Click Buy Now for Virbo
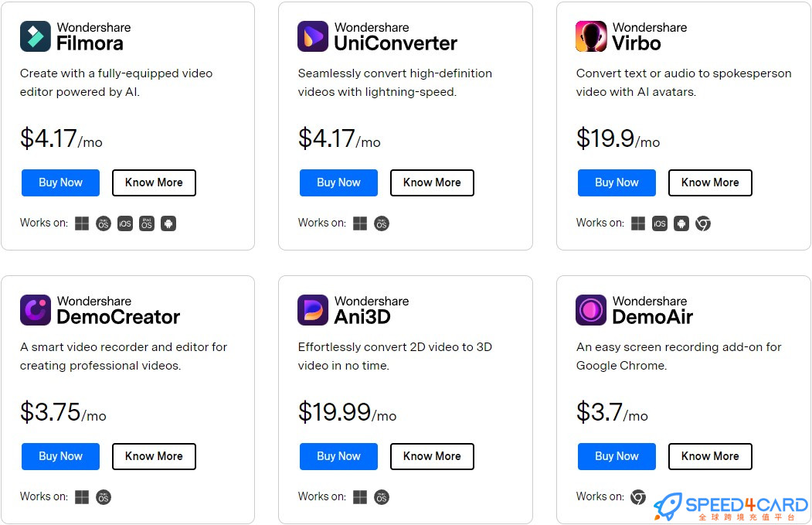Image resolution: width=812 pixels, height=525 pixels. 617,182
